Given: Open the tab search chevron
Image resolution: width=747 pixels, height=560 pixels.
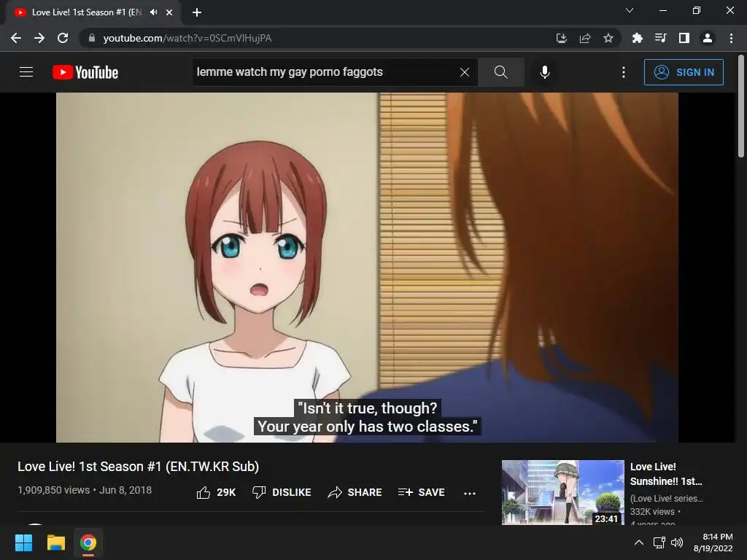Looking at the screenshot, I should tap(630, 10).
